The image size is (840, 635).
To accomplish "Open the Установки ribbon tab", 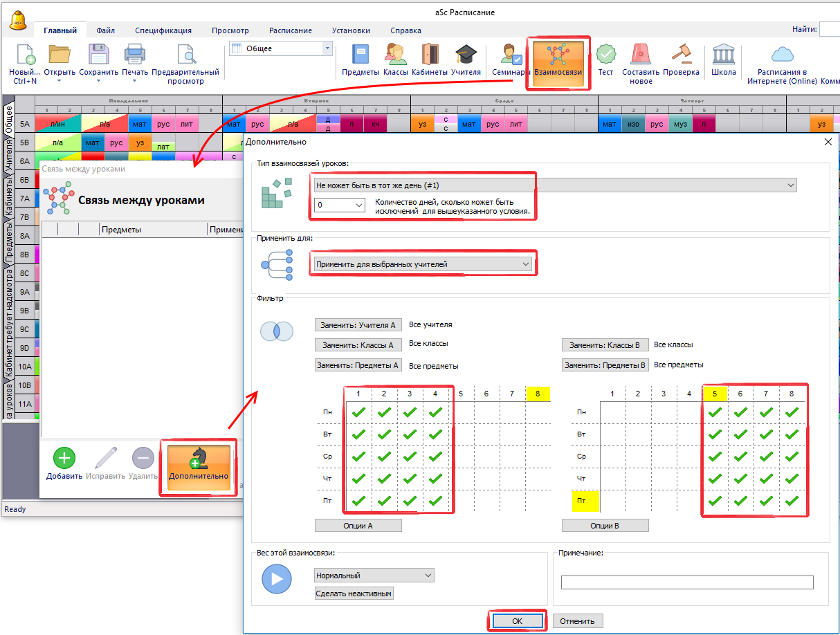I will pyautogui.click(x=351, y=30).
